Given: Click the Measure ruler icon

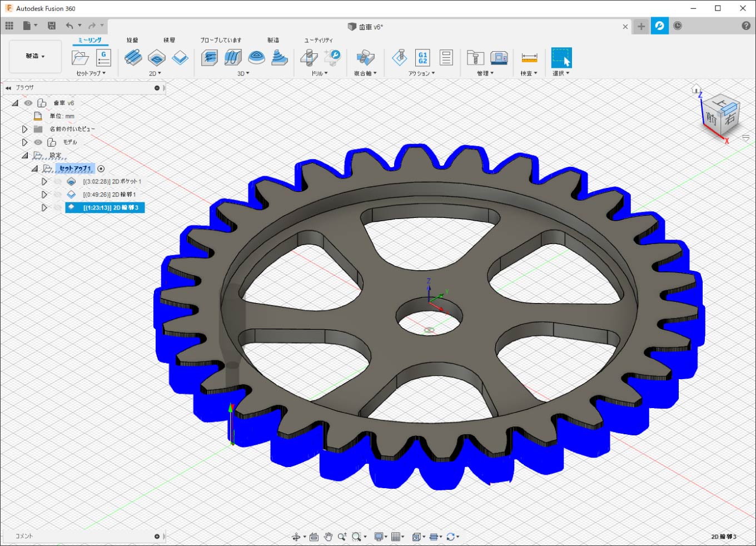Looking at the screenshot, I should point(529,57).
